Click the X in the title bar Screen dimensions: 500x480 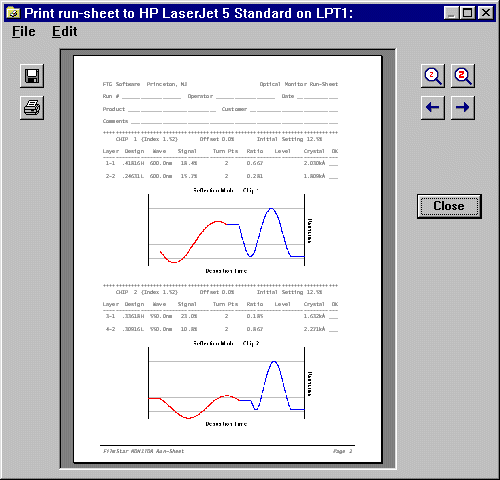(485, 13)
